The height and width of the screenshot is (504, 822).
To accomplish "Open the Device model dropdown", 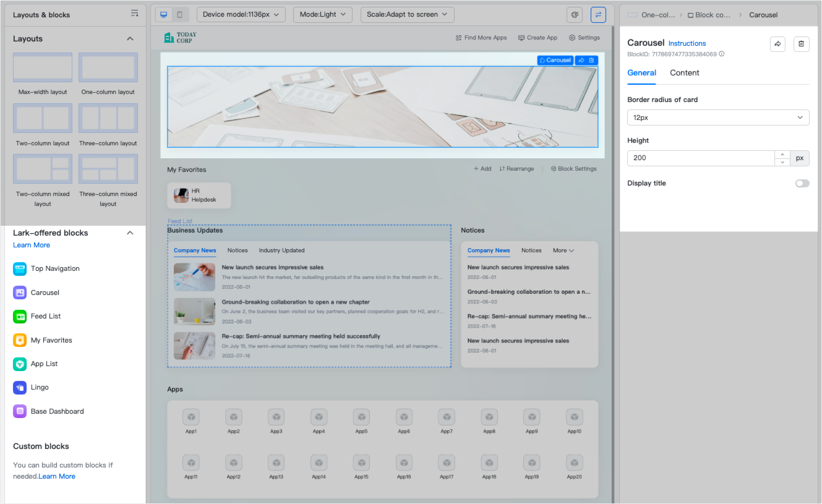I will (241, 14).
